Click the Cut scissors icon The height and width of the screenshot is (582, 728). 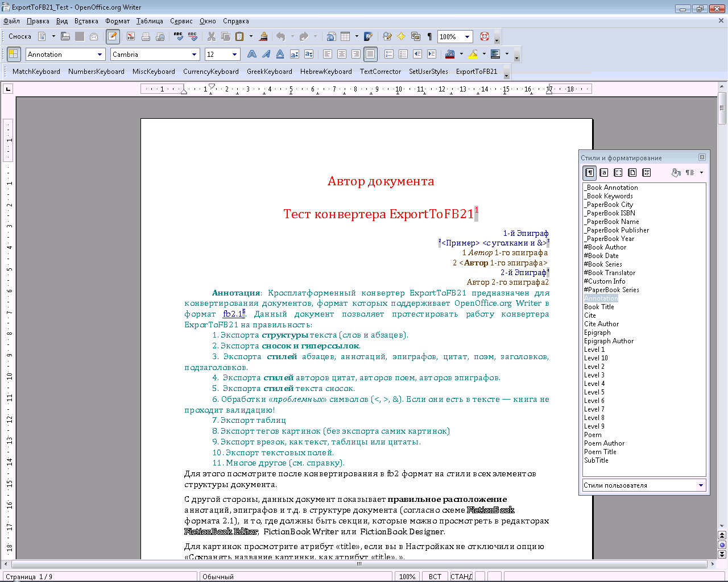(212, 36)
